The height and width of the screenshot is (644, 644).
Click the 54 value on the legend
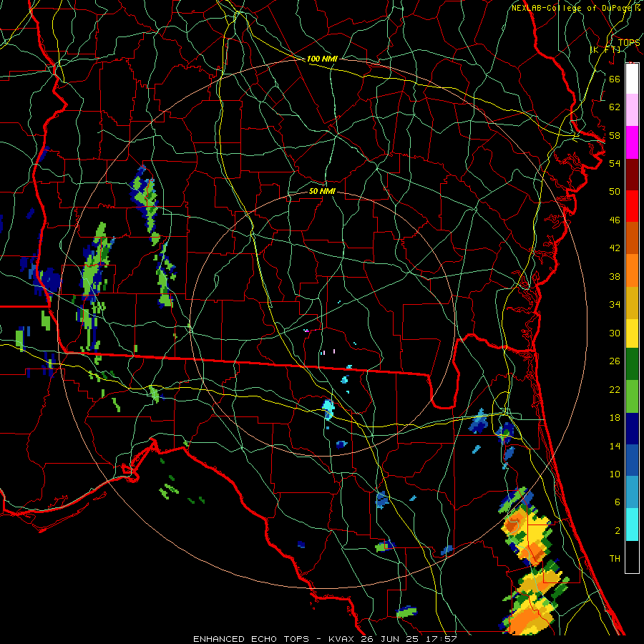click(x=615, y=163)
